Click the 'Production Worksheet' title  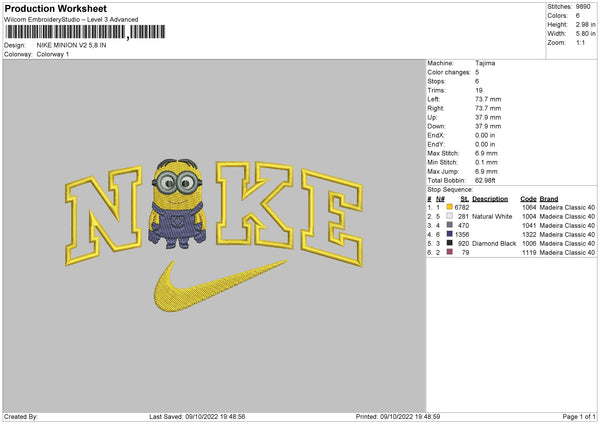(55, 9)
